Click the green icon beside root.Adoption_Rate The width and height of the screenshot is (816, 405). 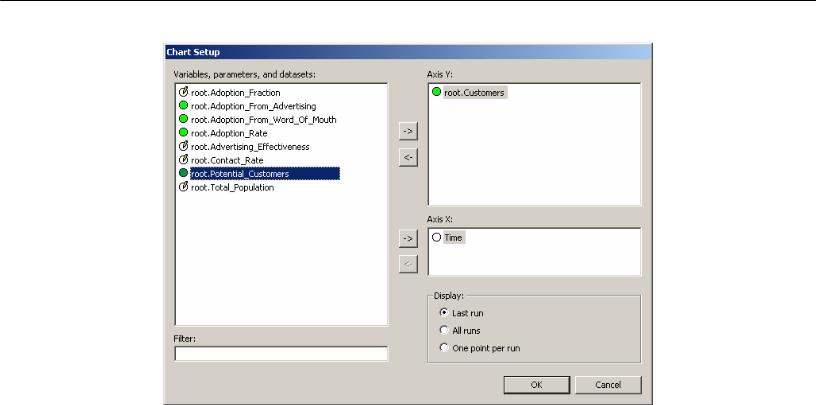(183, 133)
